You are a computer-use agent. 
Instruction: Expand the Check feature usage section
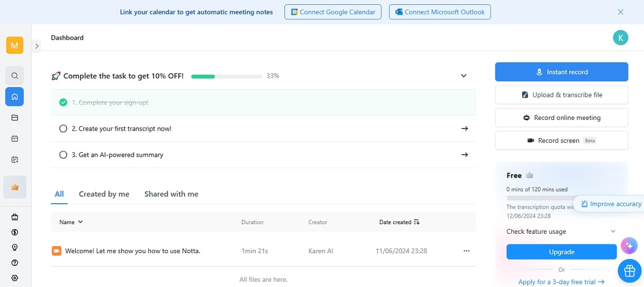click(x=613, y=232)
